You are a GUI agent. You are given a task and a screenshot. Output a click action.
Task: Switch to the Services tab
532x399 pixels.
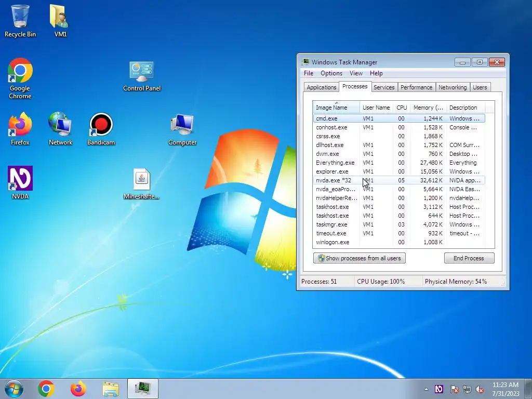[384, 87]
